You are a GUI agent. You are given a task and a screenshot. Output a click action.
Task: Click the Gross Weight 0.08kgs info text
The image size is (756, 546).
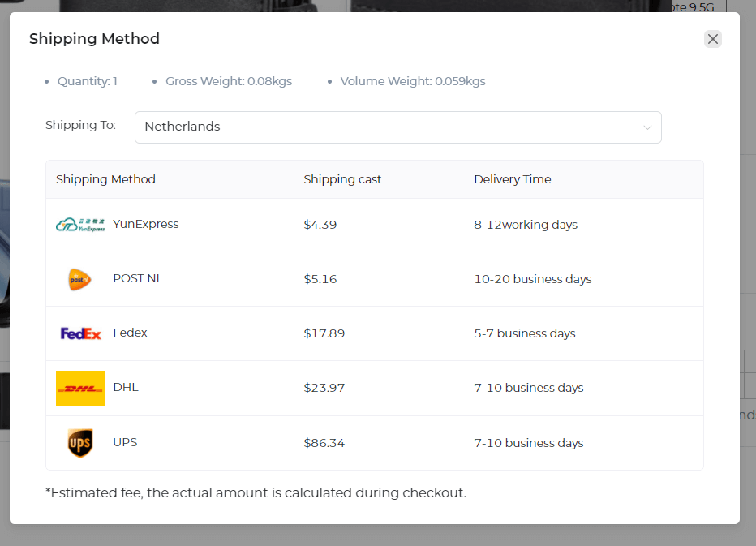[x=229, y=81]
